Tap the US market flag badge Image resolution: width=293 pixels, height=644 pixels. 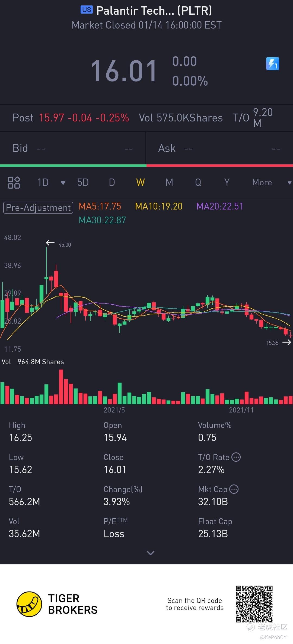pos(87,10)
